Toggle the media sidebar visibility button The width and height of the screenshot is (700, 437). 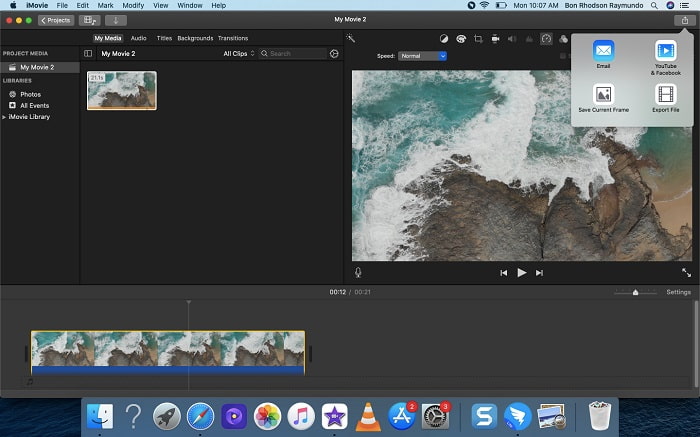coord(88,54)
